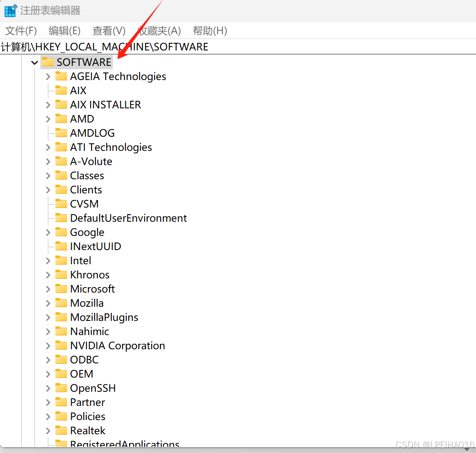
Task: Select the CVSM key label
Action: click(x=85, y=204)
